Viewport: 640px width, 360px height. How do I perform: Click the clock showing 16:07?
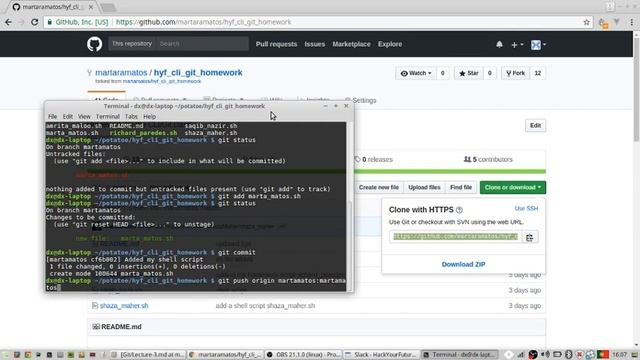coord(620,354)
